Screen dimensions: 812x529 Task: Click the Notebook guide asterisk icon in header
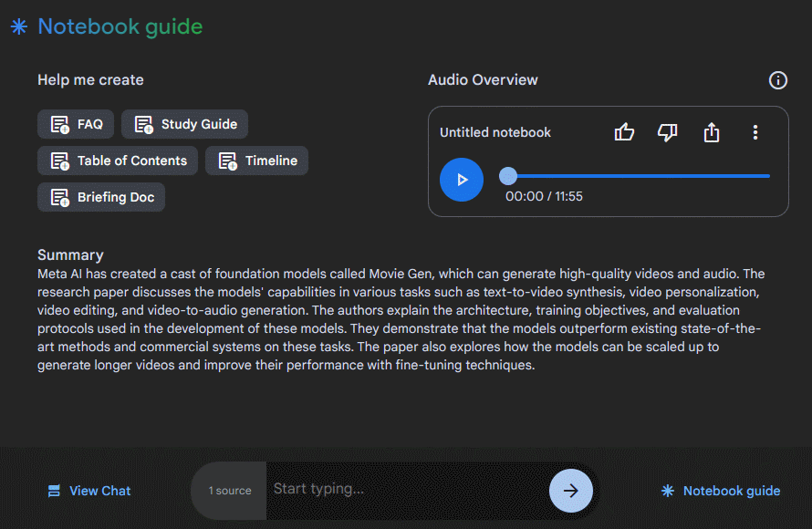(x=19, y=26)
